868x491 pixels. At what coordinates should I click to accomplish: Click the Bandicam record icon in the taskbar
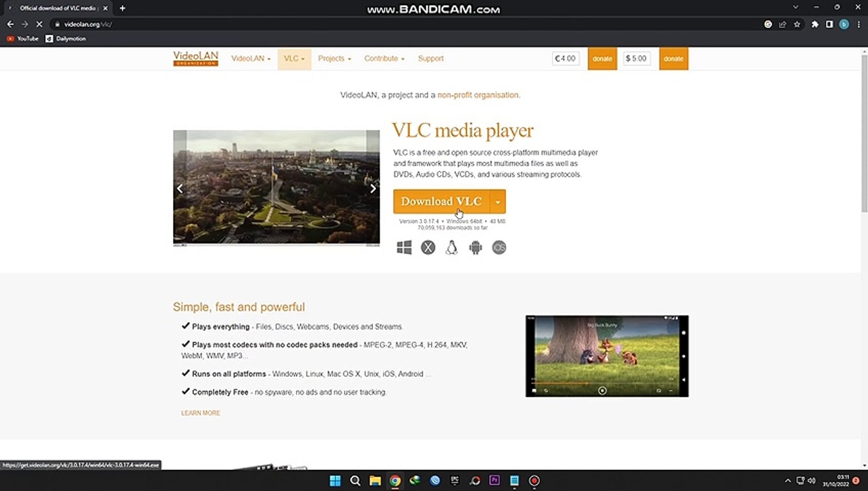(534, 481)
